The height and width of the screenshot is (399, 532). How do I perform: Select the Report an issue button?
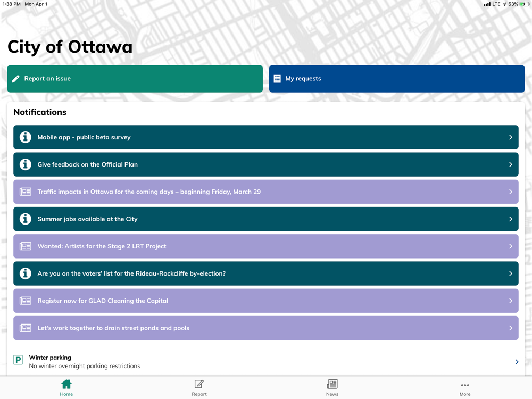pyautogui.click(x=135, y=79)
